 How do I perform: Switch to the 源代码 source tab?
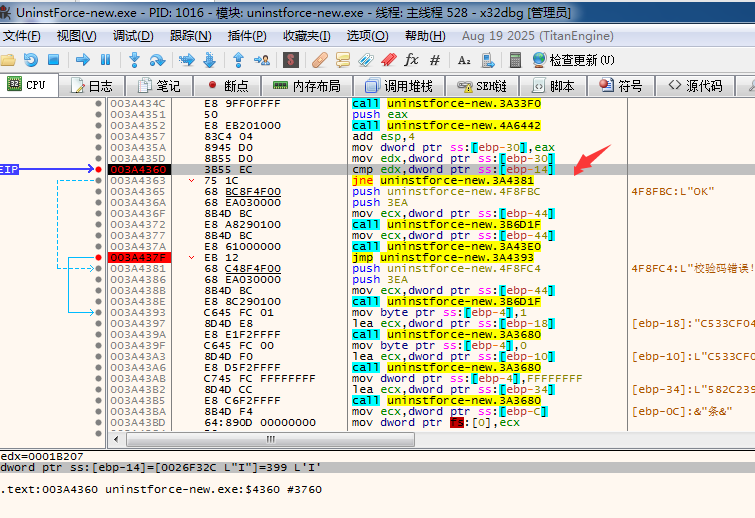pos(695,86)
